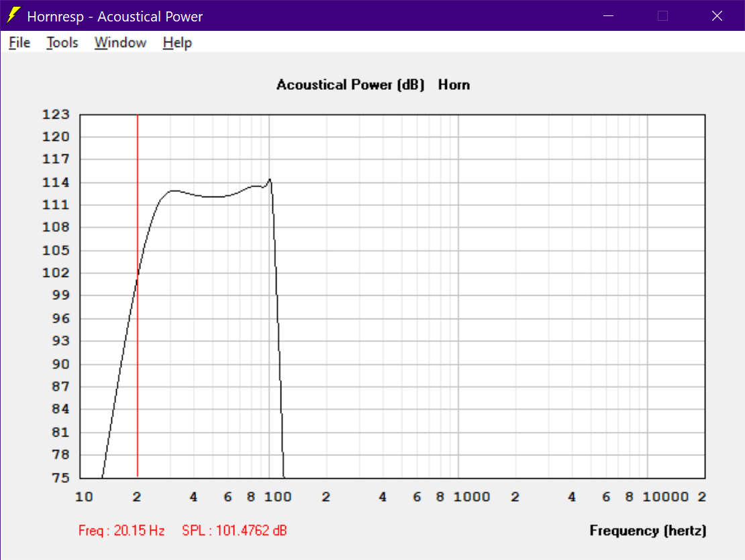Click the 100 x-axis label
The height and width of the screenshot is (560, 745).
click(x=278, y=497)
